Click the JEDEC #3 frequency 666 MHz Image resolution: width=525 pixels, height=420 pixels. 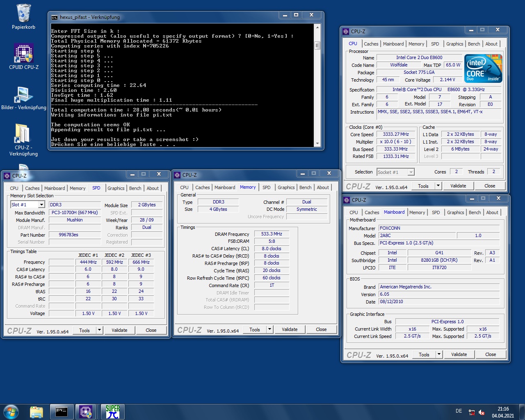click(x=141, y=262)
